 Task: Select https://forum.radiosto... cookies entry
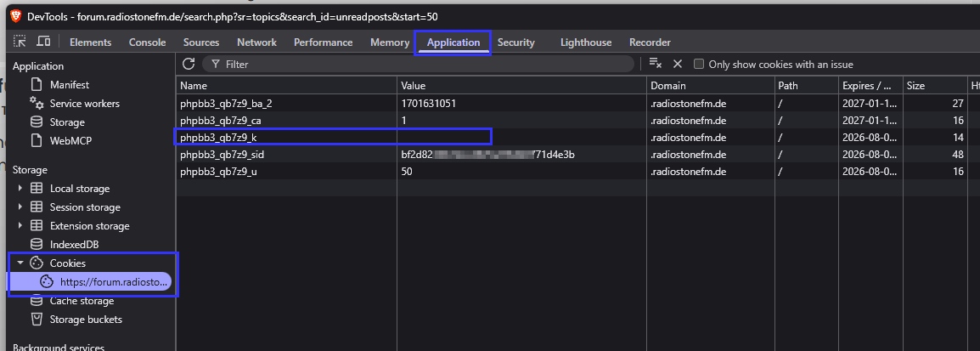coord(91,282)
